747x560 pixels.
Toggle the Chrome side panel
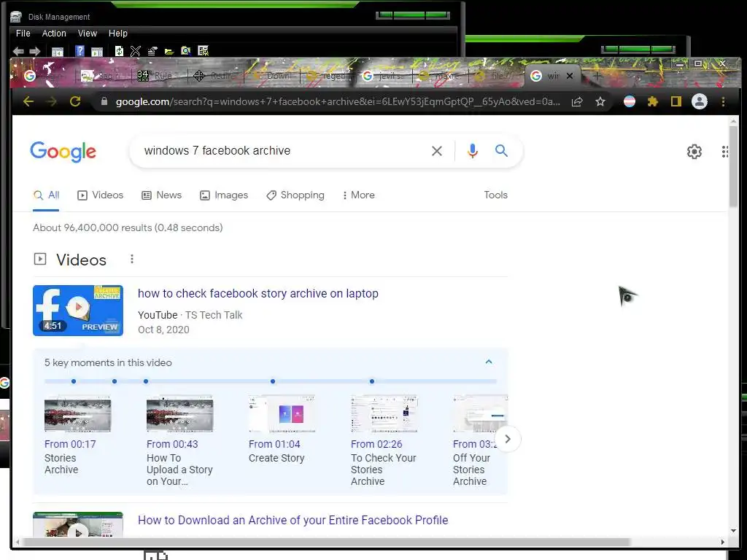(x=676, y=101)
